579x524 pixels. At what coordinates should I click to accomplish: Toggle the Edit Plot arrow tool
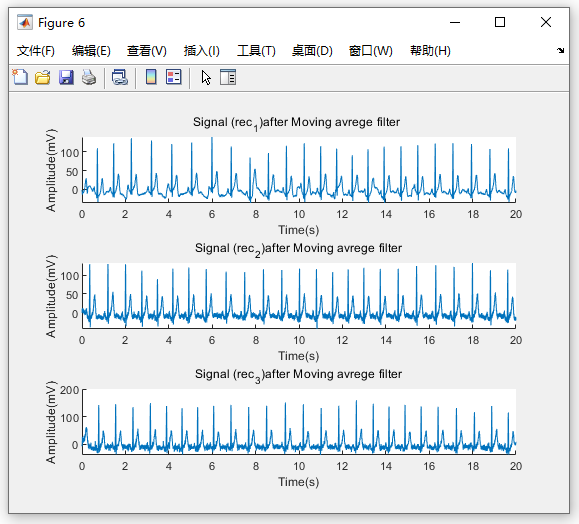[x=206, y=78]
